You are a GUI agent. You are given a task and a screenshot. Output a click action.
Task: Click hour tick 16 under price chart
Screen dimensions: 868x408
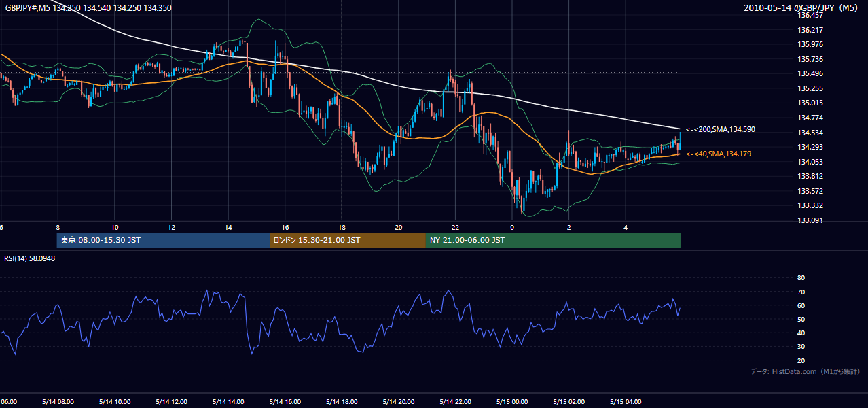[285, 228]
